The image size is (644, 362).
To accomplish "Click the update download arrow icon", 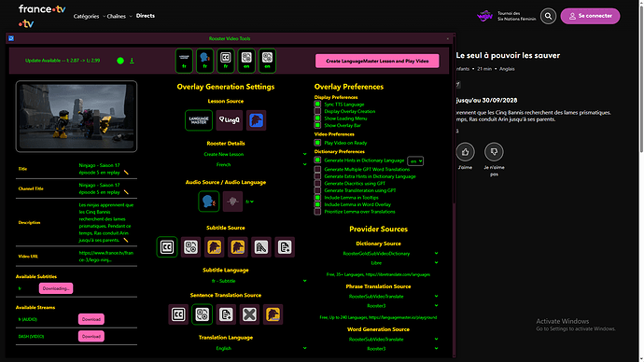I will pos(132,61).
